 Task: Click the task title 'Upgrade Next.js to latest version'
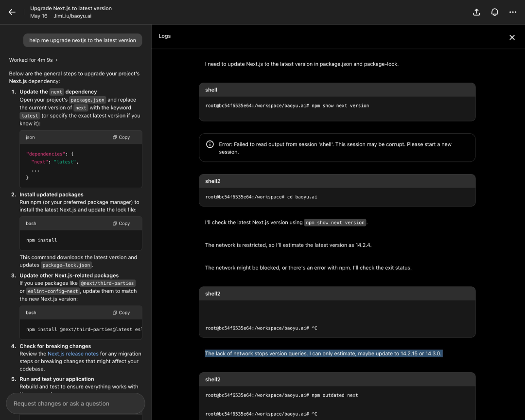tap(71, 8)
